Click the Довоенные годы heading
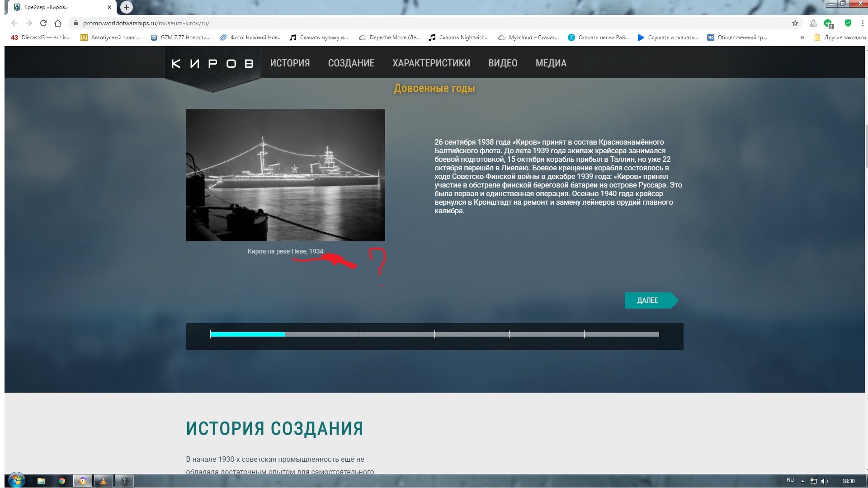This screenshot has height=488, width=868. coord(434,89)
